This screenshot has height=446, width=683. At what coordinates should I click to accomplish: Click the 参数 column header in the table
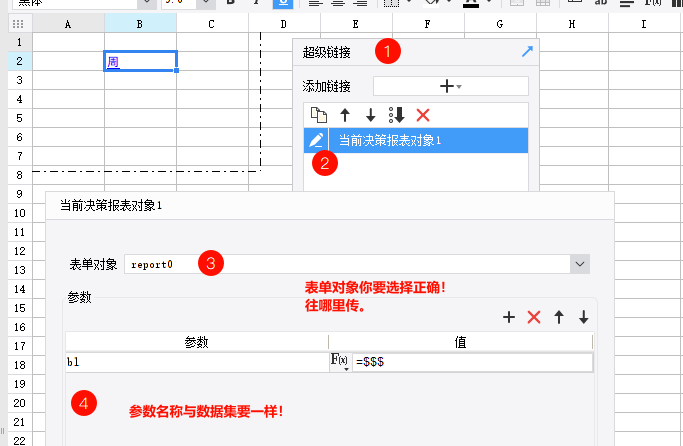[197, 342]
